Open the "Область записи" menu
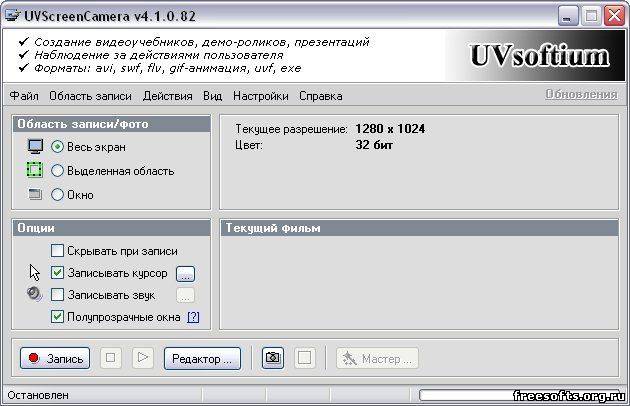 (90, 96)
